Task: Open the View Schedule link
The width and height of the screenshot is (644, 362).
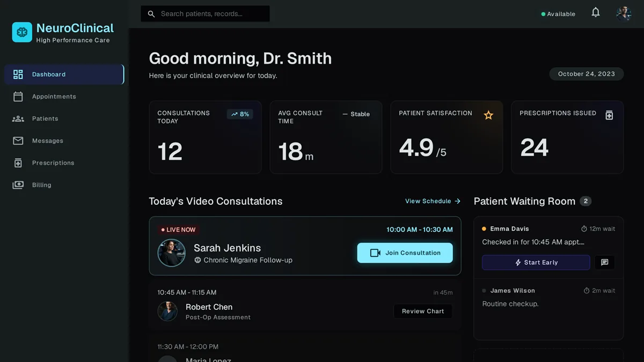Action: click(433, 201)
